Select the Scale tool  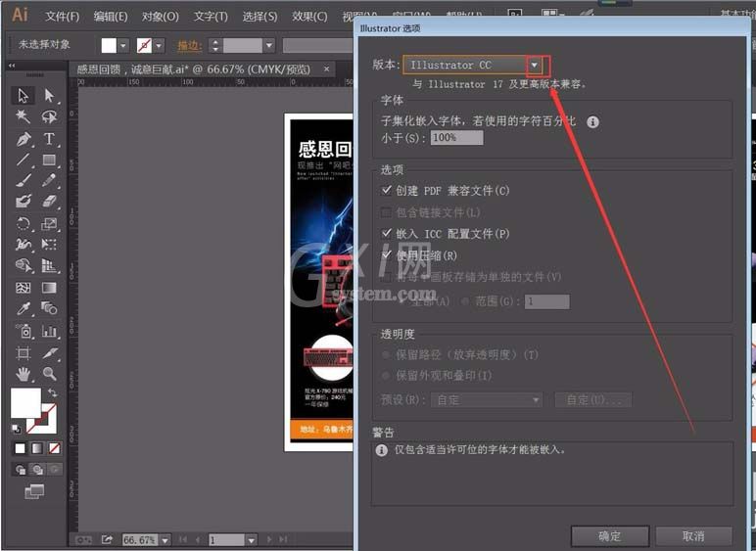point(49,223)
